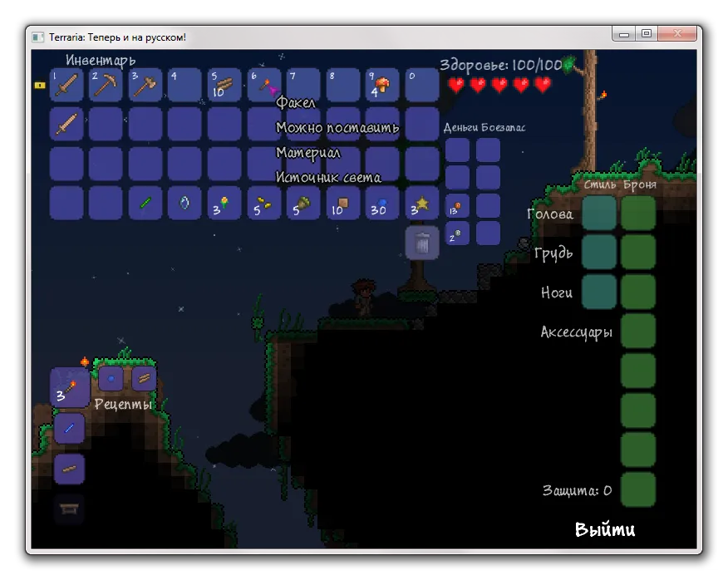Click the Здоровье: 100/100 text
This screenshot has height=580, width=728.
(501, 65)
